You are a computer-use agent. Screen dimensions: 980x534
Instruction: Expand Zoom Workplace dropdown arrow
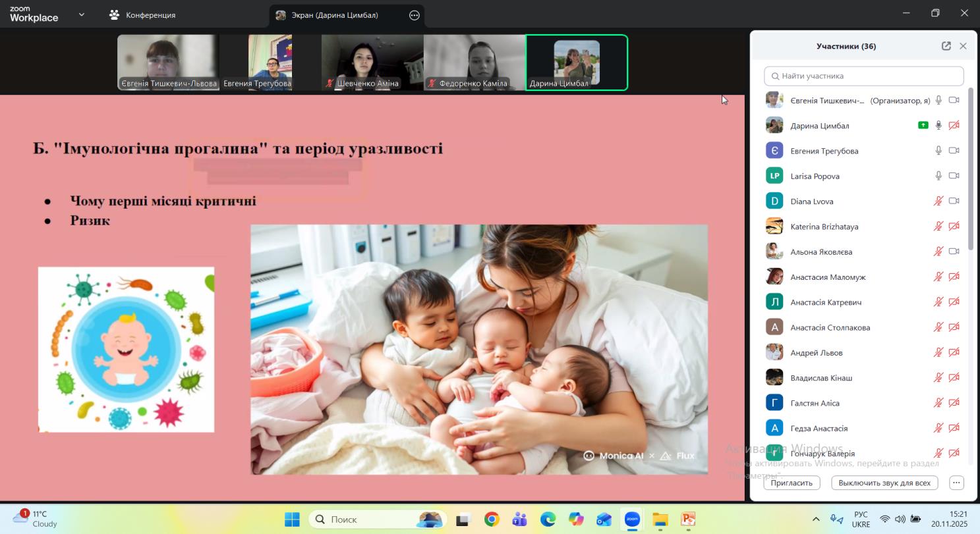point(82,14)
